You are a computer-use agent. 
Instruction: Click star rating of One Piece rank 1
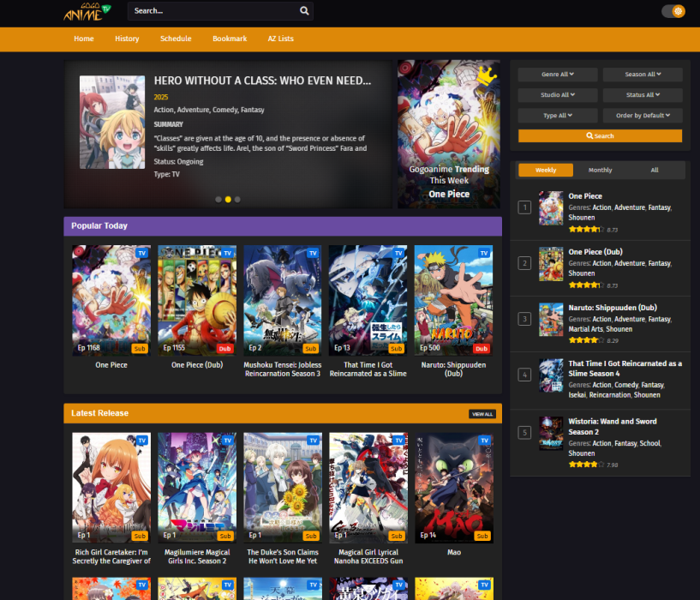coord(586,230)
